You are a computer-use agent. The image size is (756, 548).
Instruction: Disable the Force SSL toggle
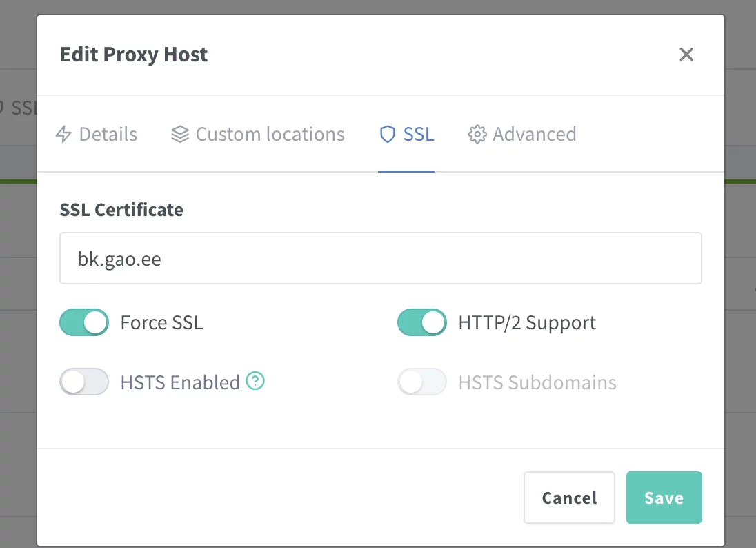point(84,322)
